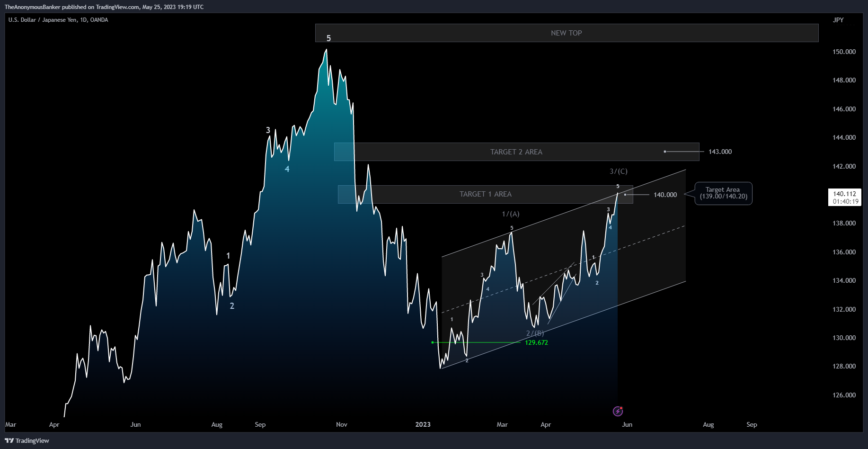868x449 pixels.
Task: Click the Target Area (139.00/140.20) callout
Action: tap(723, 193)
